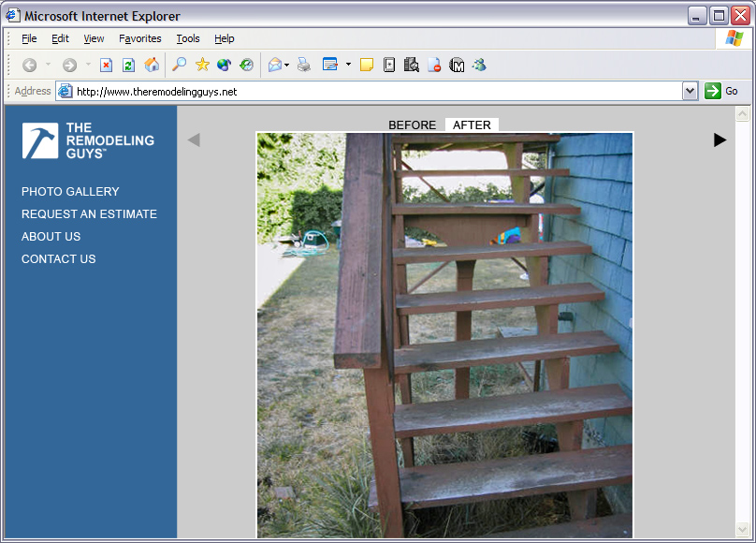The height and width of the screenshot is (543, 756).
Task: Open the Favorites menu
Action: coord(139,38)
